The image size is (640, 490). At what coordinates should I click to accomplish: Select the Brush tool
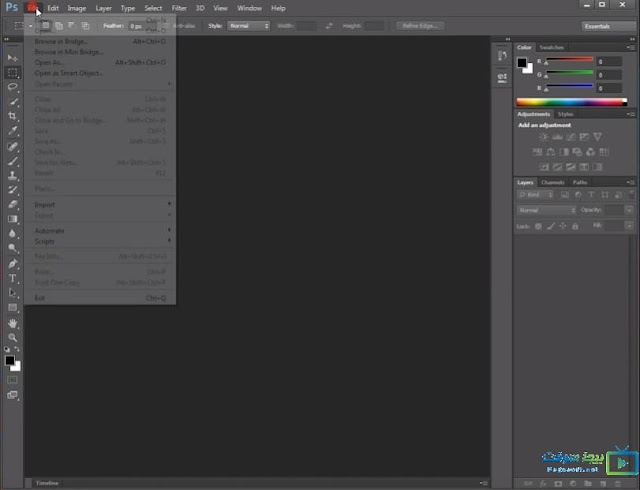(13, 161)
